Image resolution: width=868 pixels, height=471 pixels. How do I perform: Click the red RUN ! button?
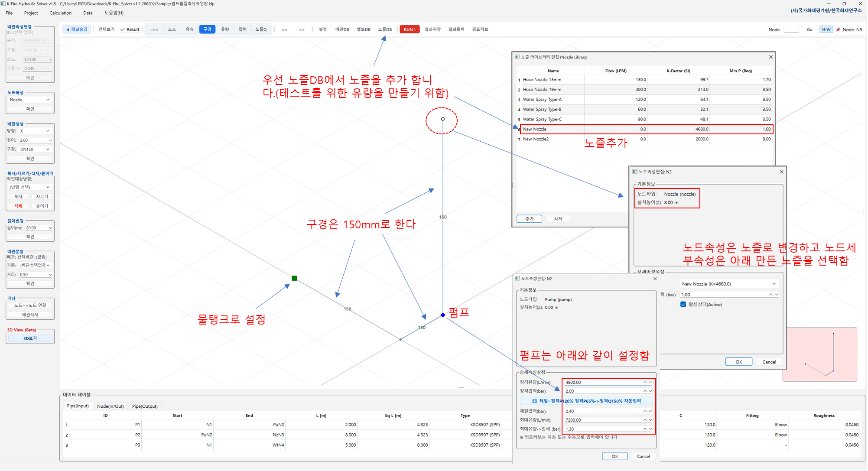[x=409, y=29]
